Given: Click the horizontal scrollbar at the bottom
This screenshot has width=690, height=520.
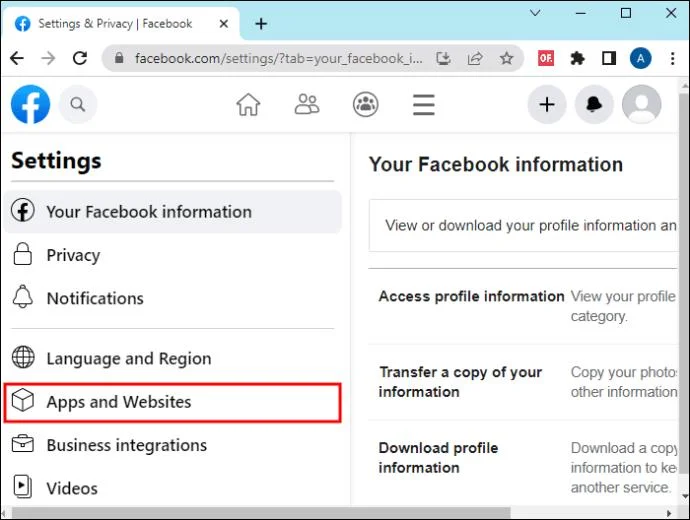Looking at the screenshot, I should 261,513.
